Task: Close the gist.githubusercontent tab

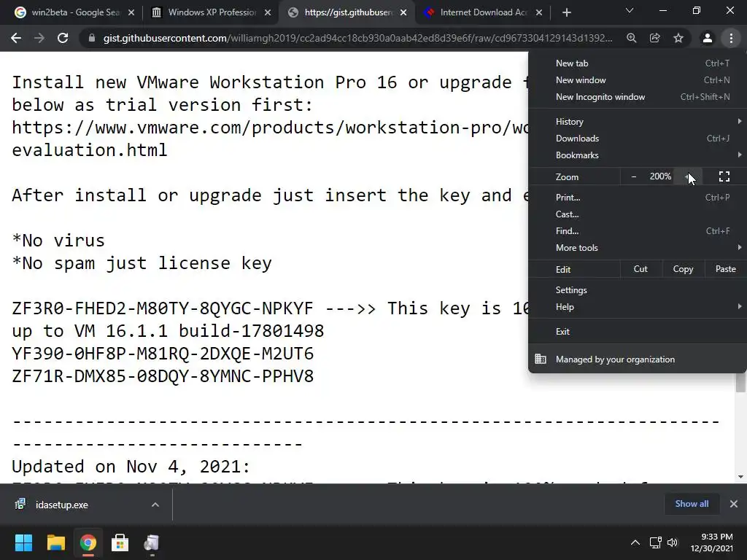Action: [403, 13]
